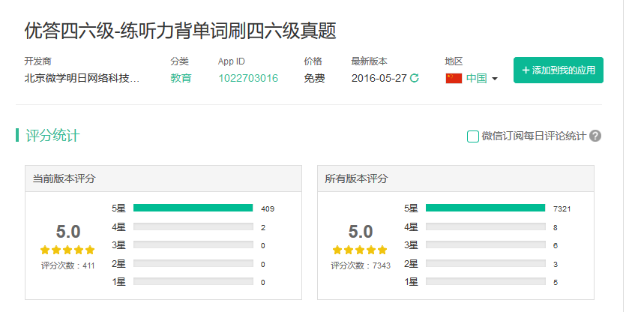
Task: Click the China flag icon
Action: pos(454,78)
